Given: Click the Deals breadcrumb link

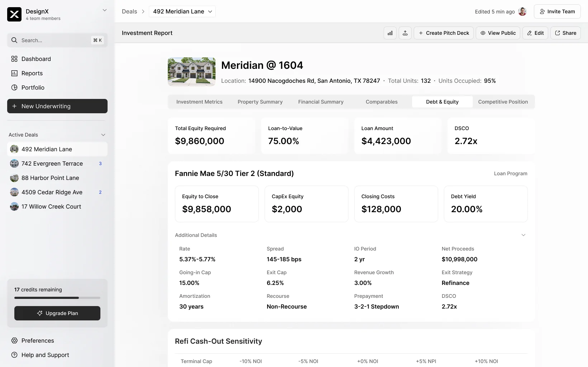Looking at the screenshot, I should [129, 11].
